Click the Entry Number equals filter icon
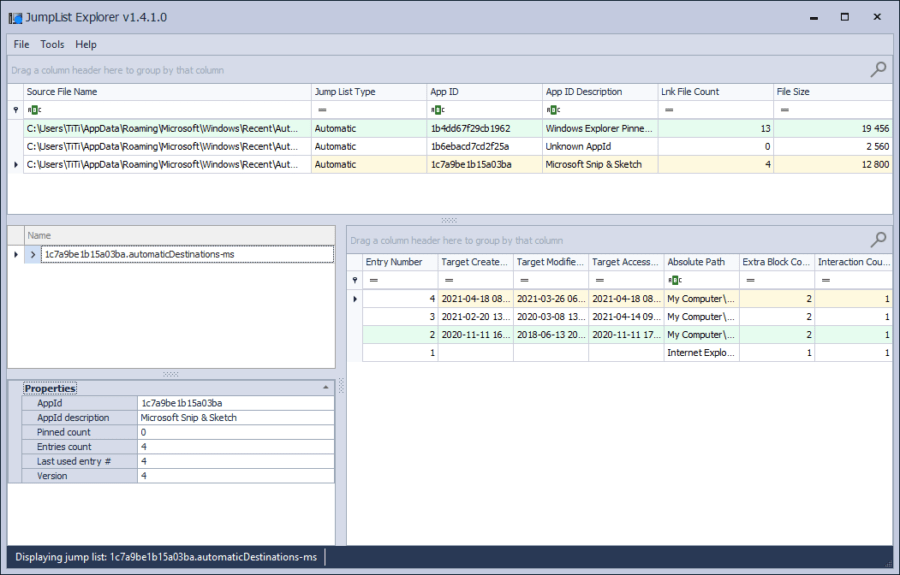 pos(373,280)
